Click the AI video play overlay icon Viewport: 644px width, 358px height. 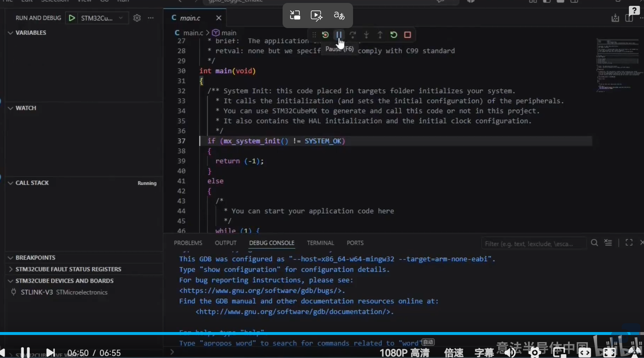click(x=317, y=15)
